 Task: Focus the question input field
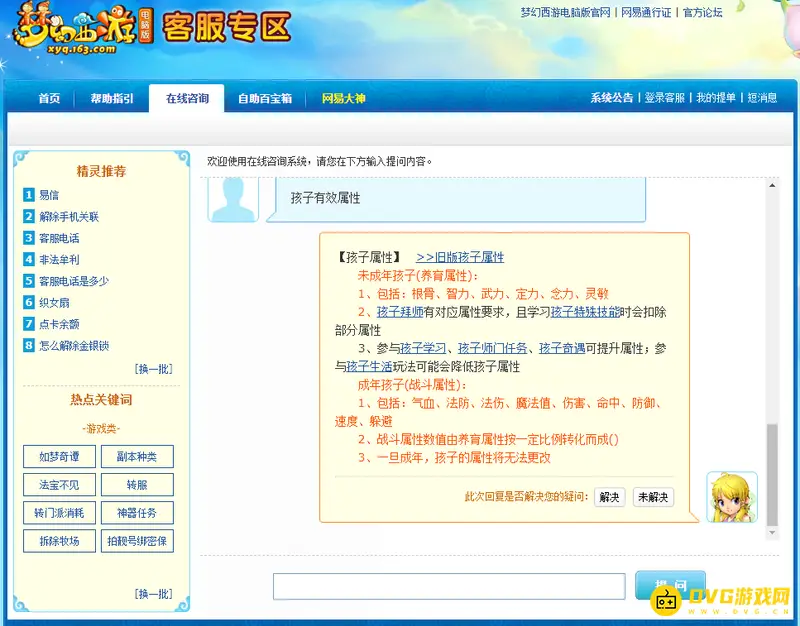click(x=449, y=586)
